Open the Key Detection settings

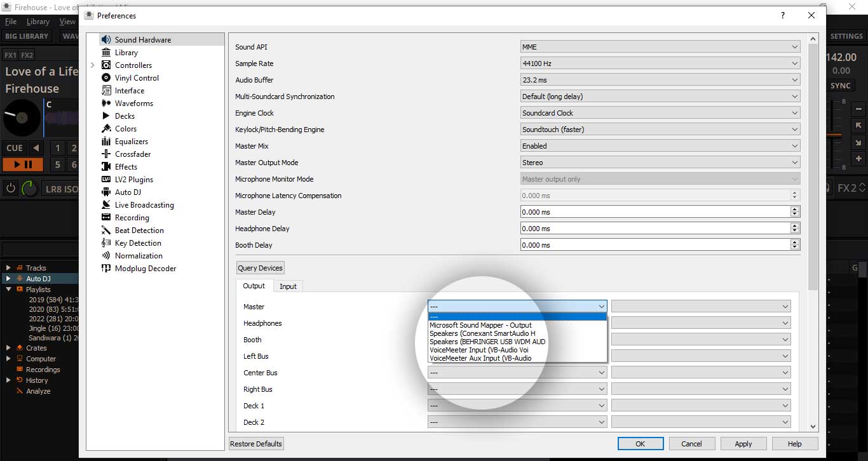(x=137, y=243)
